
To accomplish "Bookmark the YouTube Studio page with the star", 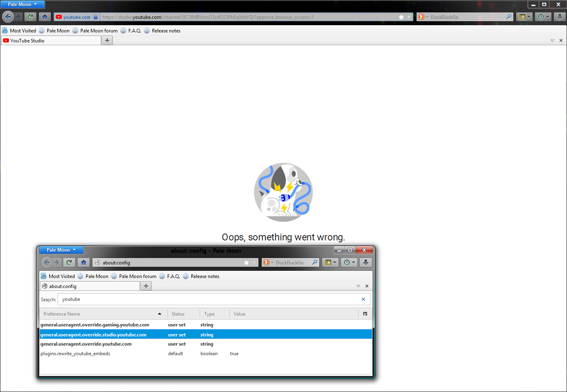I will click(401, 17).
